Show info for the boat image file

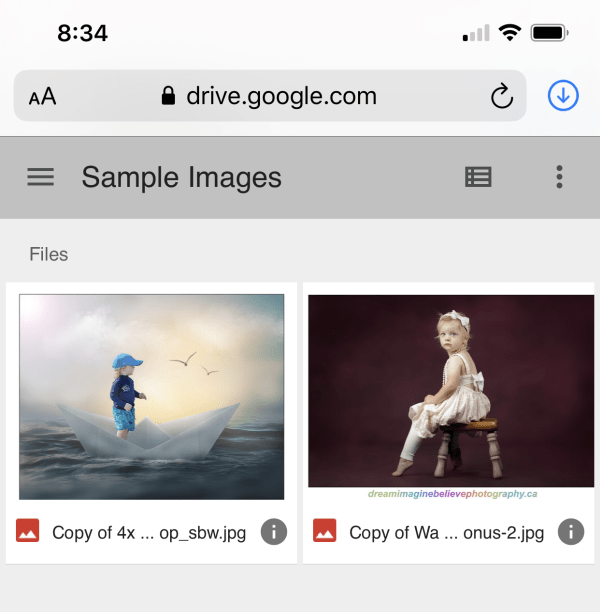[x=274, y=532]
